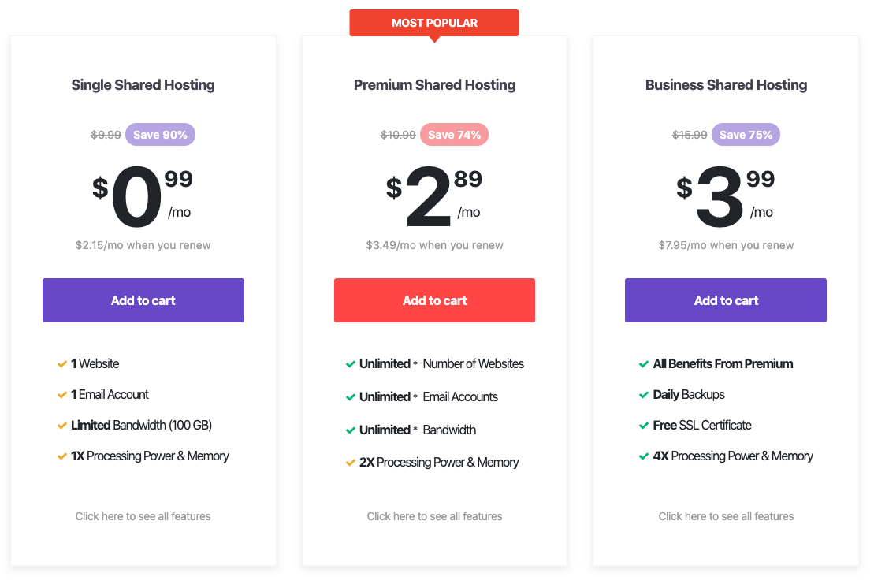The height and width of the screenshot is (588, 874).
Task: Click checkmark beside Daily Backups
Action: [x=644, y=395]
